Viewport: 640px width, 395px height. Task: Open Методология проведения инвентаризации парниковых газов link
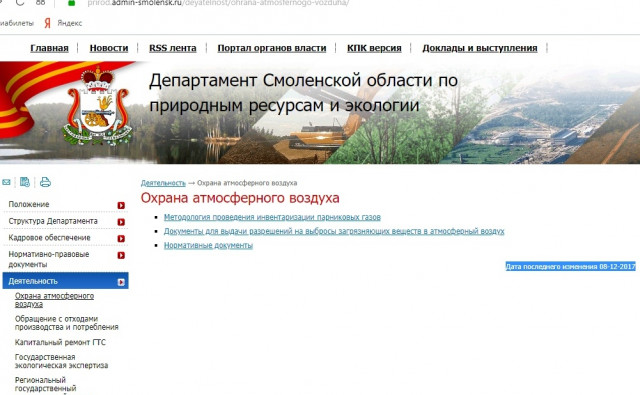pos(272,217)
